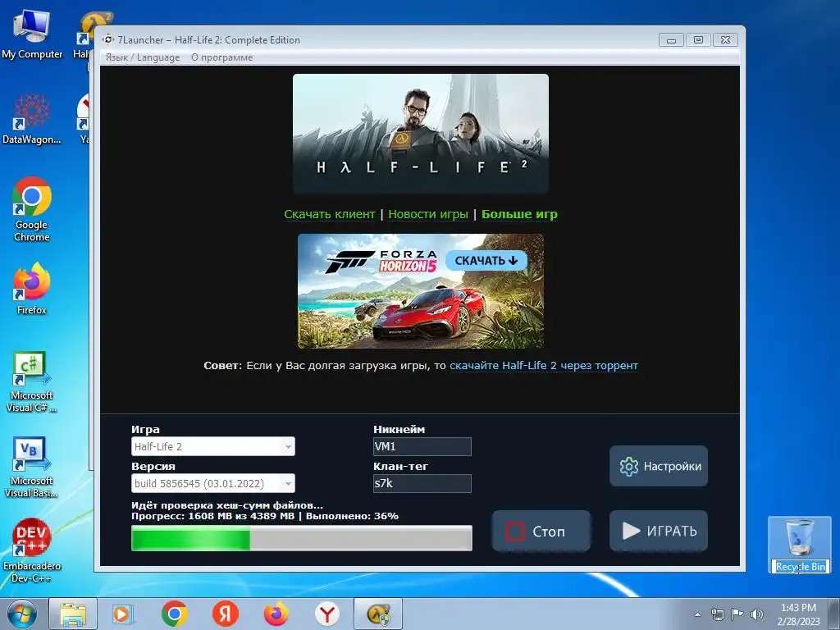Image resolution: width=840 pixels, height=630 pixels.
Task: Open the Язык / Language menu
Action: [143, 57]
